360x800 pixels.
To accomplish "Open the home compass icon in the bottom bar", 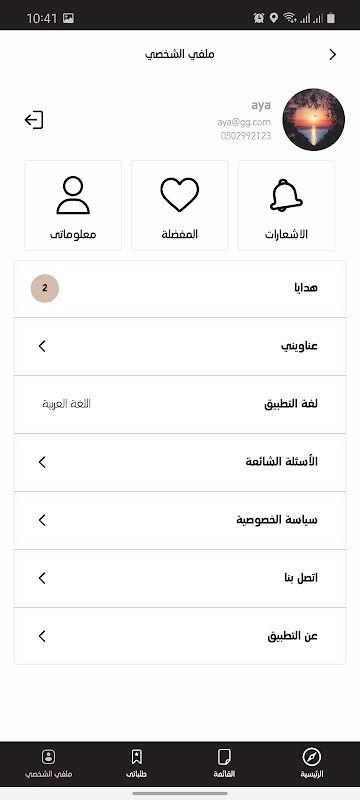I will (x=312, y=756).
